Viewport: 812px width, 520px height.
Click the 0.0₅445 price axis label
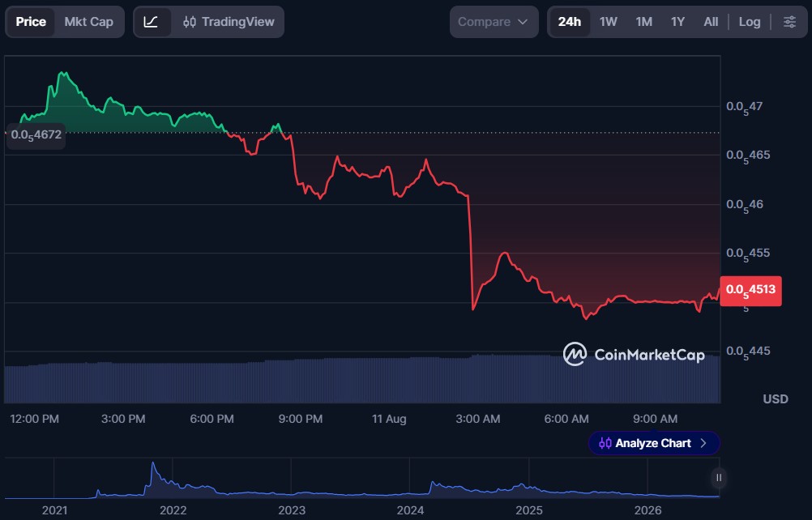tap(748, 352)
